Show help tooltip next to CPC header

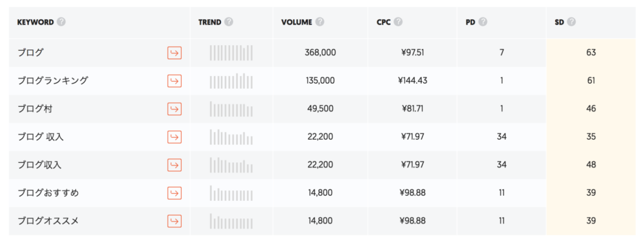(x=399, y=22)
